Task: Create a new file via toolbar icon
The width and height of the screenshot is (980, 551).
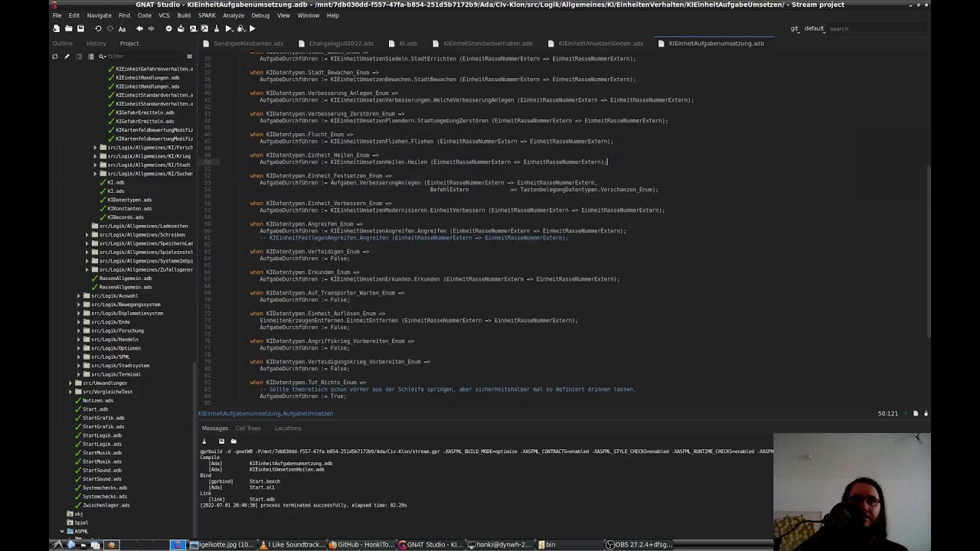Action: click(x=56, y=28)
